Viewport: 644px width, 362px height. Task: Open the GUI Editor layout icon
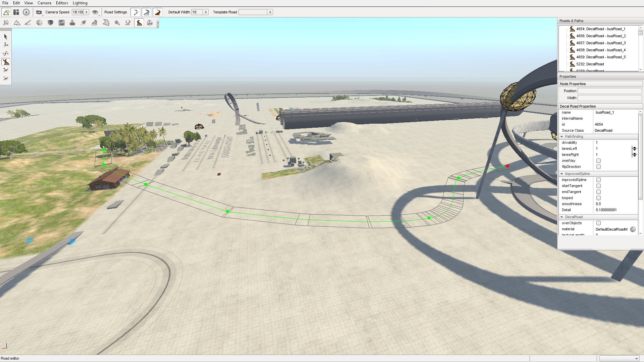(16, 12)
